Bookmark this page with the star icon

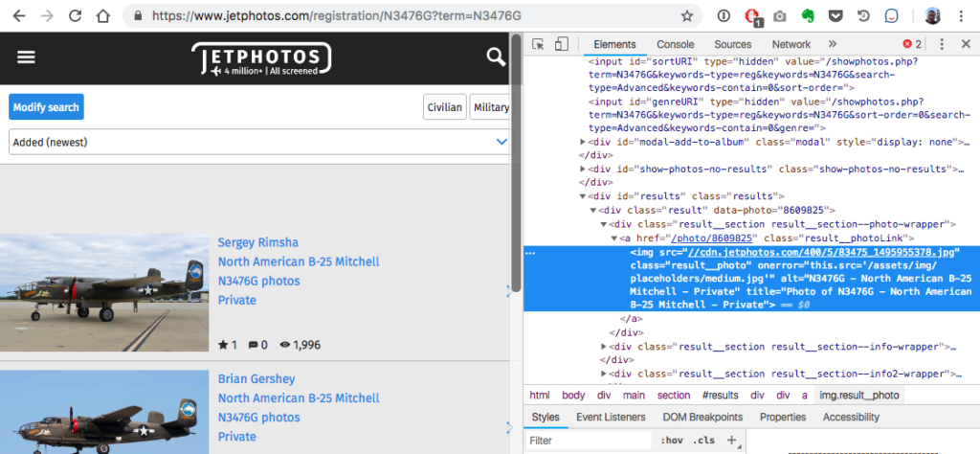pos(687,16)
